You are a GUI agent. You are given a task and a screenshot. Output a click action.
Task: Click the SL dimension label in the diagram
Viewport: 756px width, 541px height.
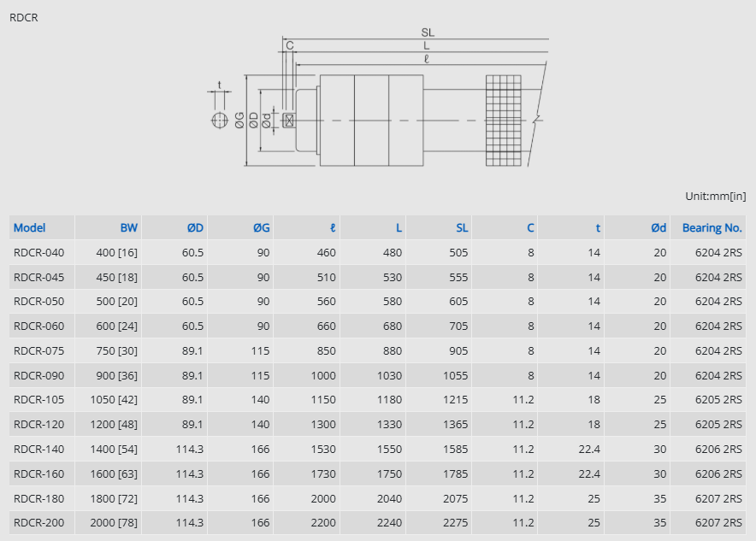pyautogui.click(x=427, y=32)
